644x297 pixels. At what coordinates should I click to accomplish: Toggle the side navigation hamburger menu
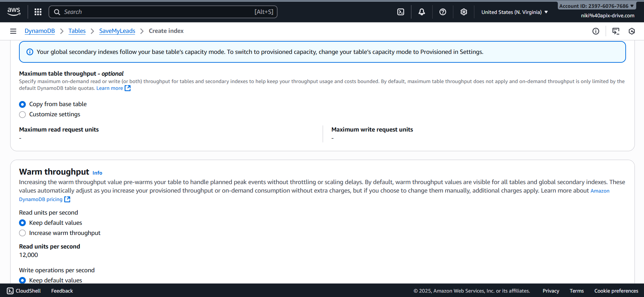pos(13,31)
